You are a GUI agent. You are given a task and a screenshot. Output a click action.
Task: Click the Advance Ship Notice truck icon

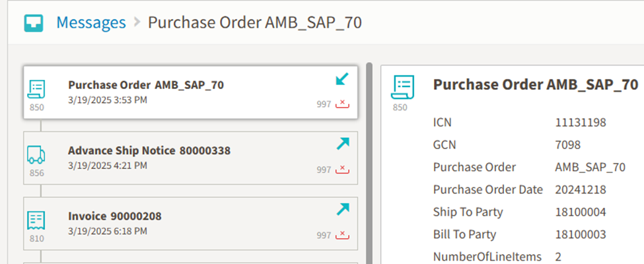point(36,154)
